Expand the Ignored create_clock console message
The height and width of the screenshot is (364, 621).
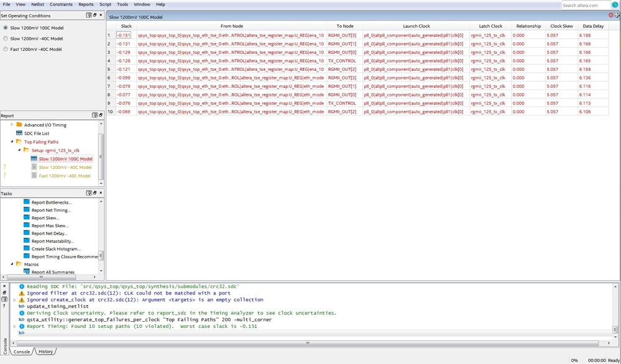[x=15, y=300]
